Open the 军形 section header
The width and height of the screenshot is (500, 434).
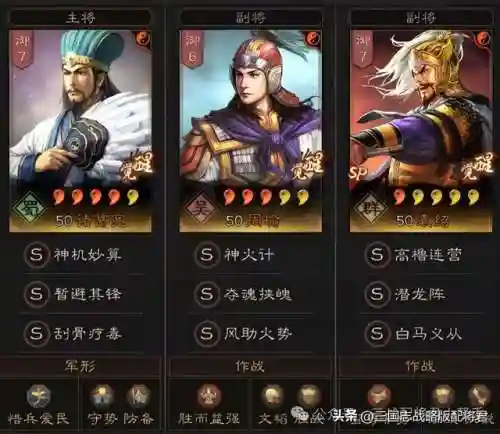(80, 367)
